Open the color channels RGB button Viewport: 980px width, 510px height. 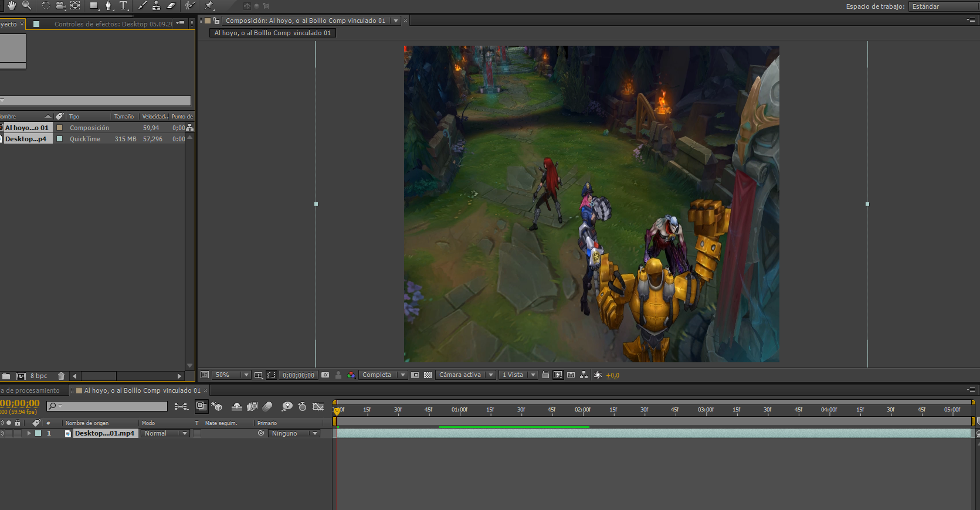(x=351, y=375)
